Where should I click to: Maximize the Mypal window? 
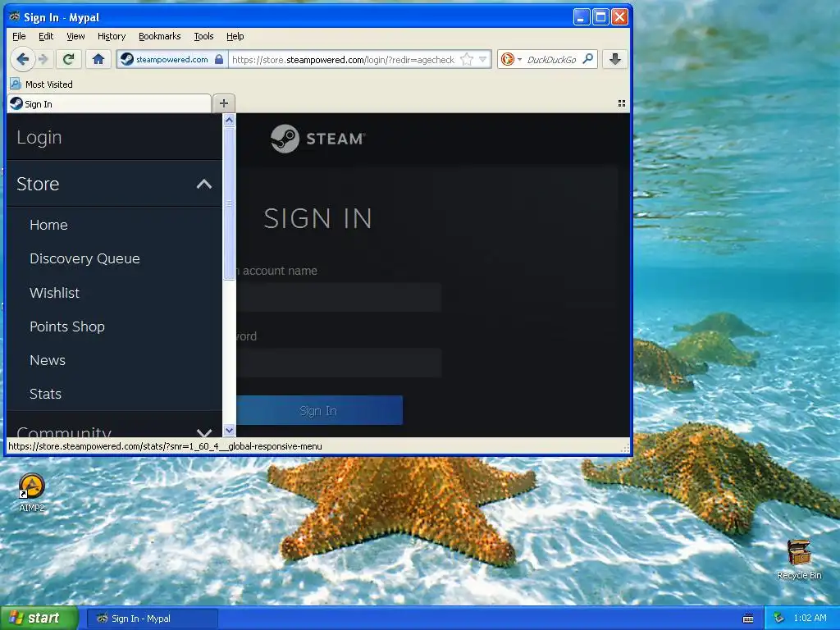pyautogui.click(x=600, y=17)
